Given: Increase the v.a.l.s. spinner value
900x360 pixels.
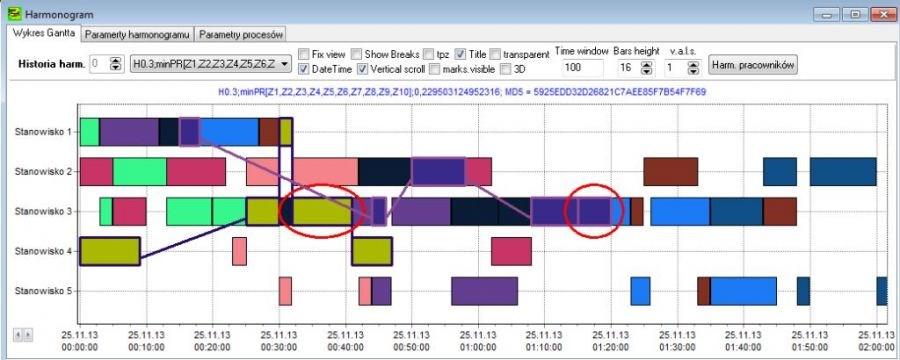Looking at the screenshot, I should click(693, 64).
